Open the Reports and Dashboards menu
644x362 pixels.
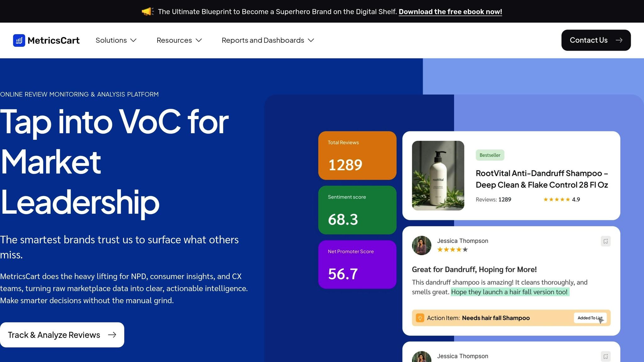pos(263,40)
